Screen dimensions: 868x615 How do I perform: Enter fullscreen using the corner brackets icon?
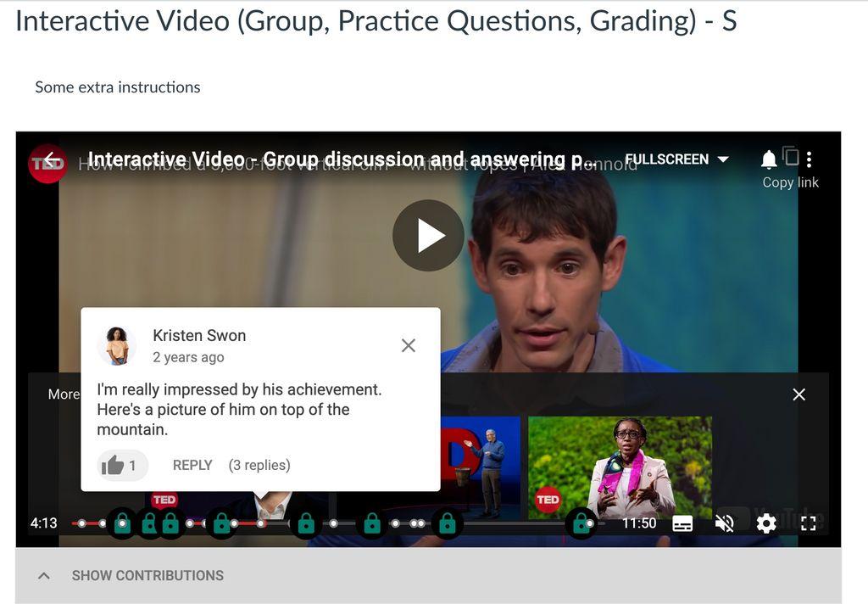pyautogui.click(x=808, y=523)
